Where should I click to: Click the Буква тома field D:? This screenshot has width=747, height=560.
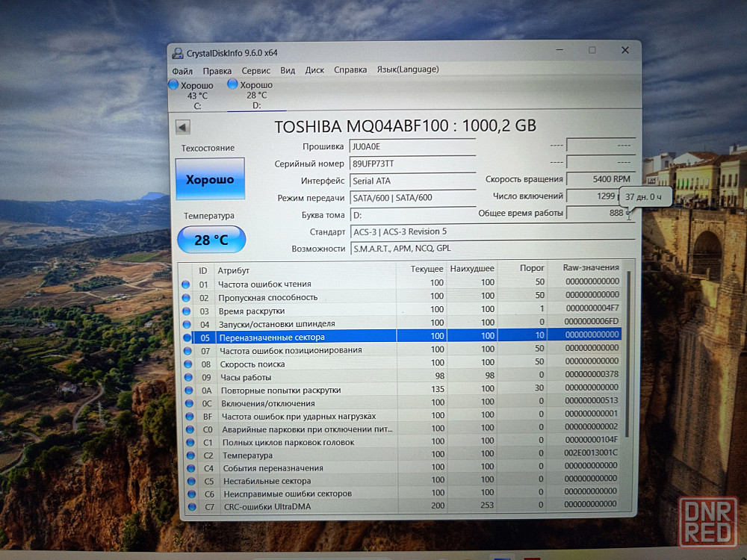pos(413,215)
